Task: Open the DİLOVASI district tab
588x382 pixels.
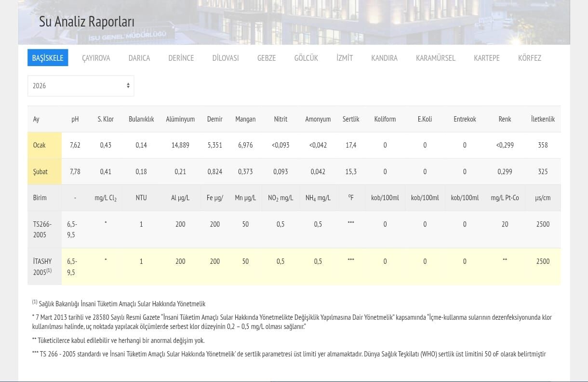Action: coord(226,58)
